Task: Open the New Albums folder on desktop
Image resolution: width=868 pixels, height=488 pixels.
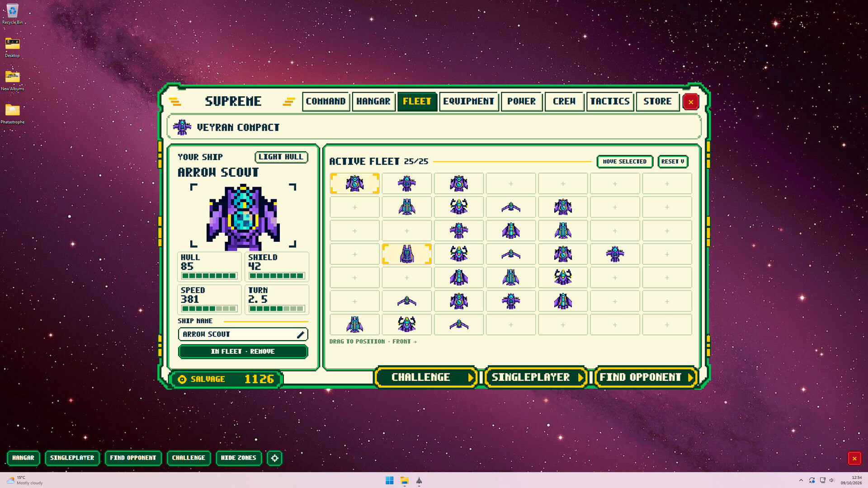Action: click(x=12, y=80)
